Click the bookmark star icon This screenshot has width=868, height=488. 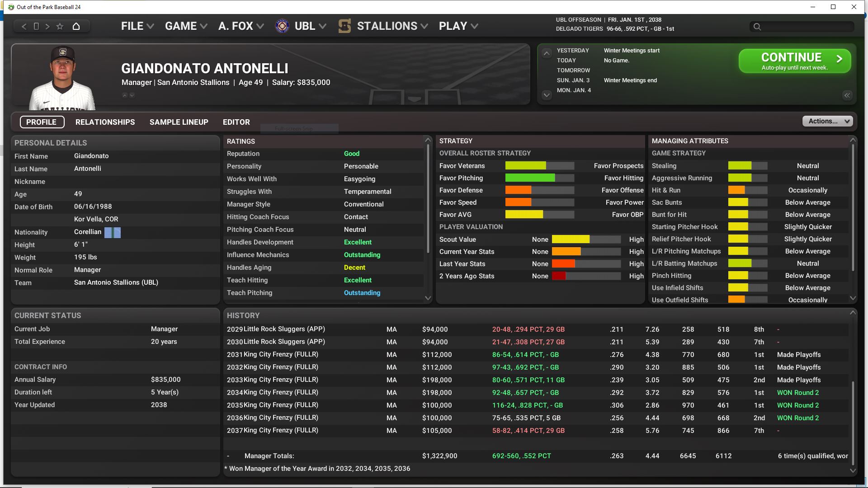coord(60,26)
